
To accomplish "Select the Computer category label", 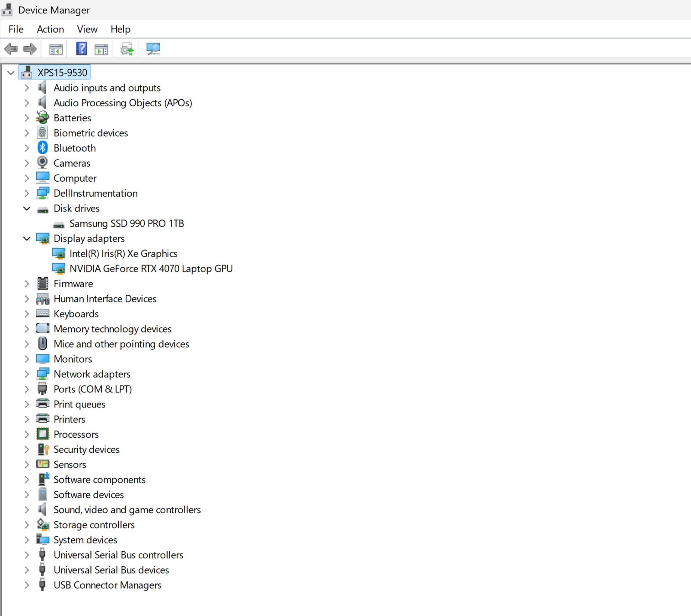I will pyautogui.click(x=75, y=178).
